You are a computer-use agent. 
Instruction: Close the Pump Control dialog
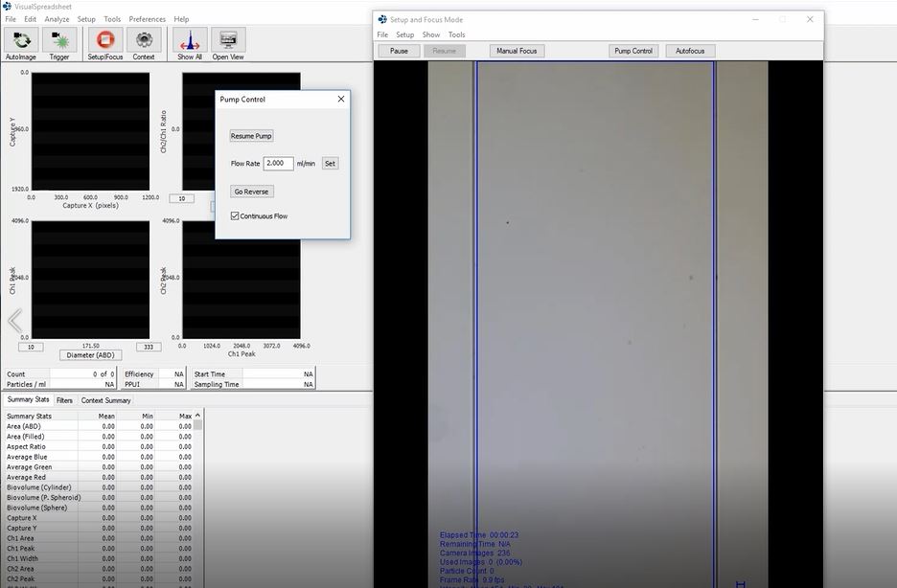point(341,99)
